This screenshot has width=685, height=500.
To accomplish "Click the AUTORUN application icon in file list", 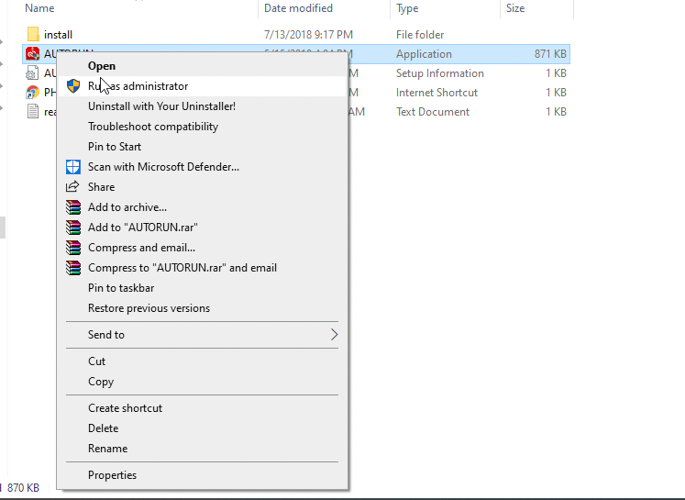I will tap(32, 54).
